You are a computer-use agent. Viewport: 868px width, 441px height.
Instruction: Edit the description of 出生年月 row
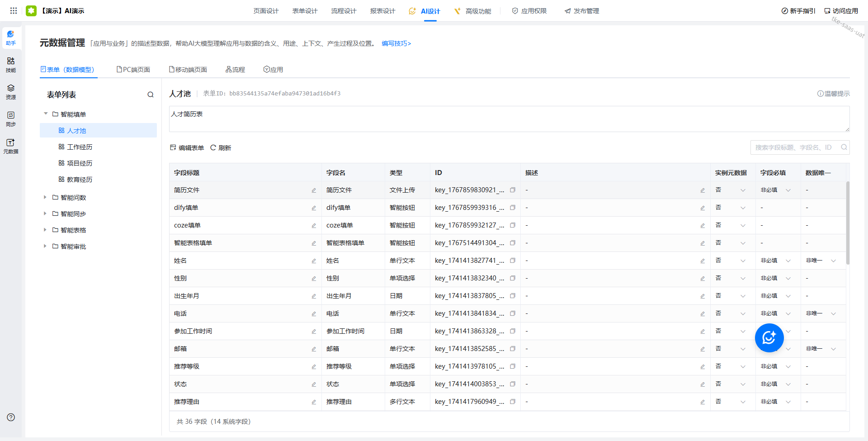(703, 296)
